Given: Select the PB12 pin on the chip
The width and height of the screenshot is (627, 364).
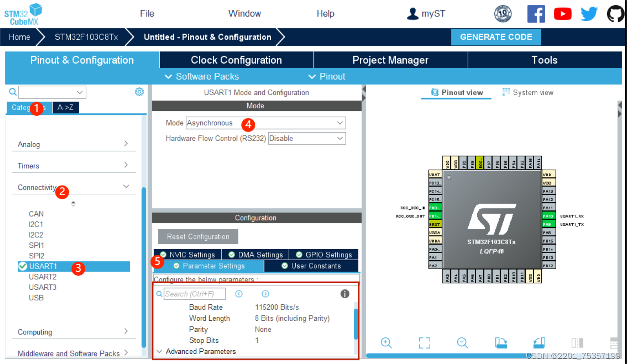Looking at the screenshot, I should coord(549,265).
